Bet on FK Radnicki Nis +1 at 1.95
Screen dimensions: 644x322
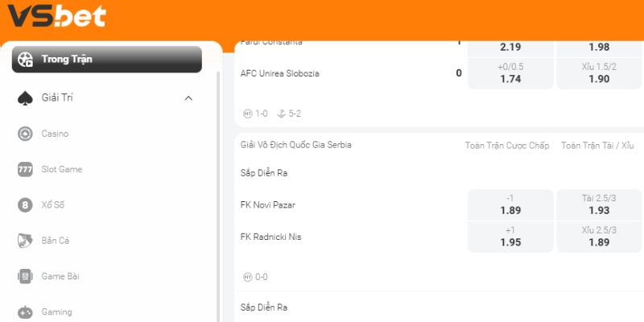click(510, 237)
